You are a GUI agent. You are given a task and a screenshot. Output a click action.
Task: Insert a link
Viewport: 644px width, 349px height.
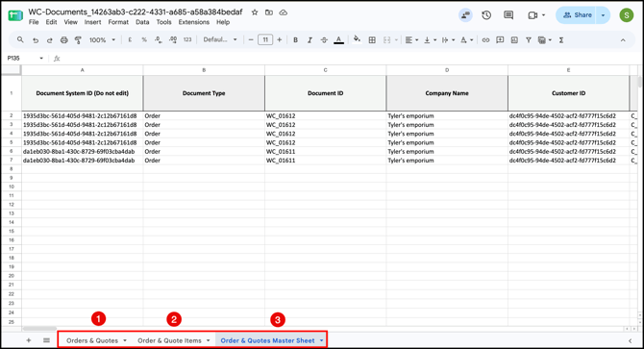(485, 39)
